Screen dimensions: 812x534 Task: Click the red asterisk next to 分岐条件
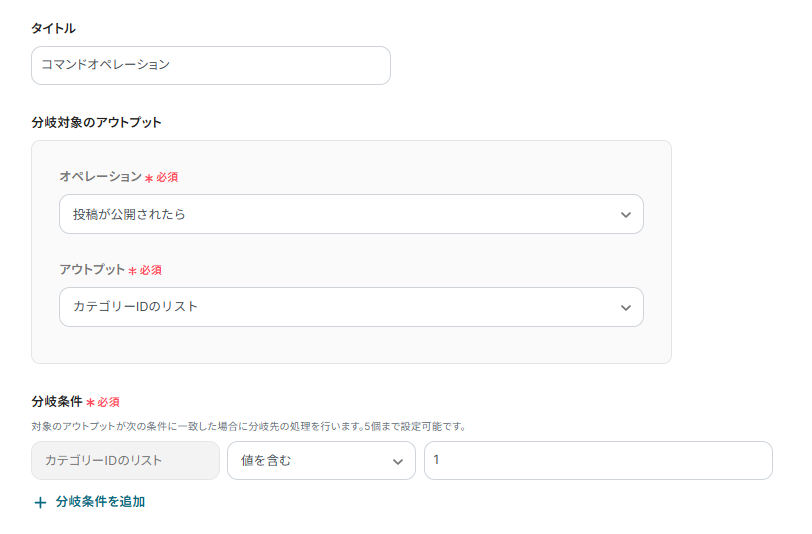(x=90, y=403)
